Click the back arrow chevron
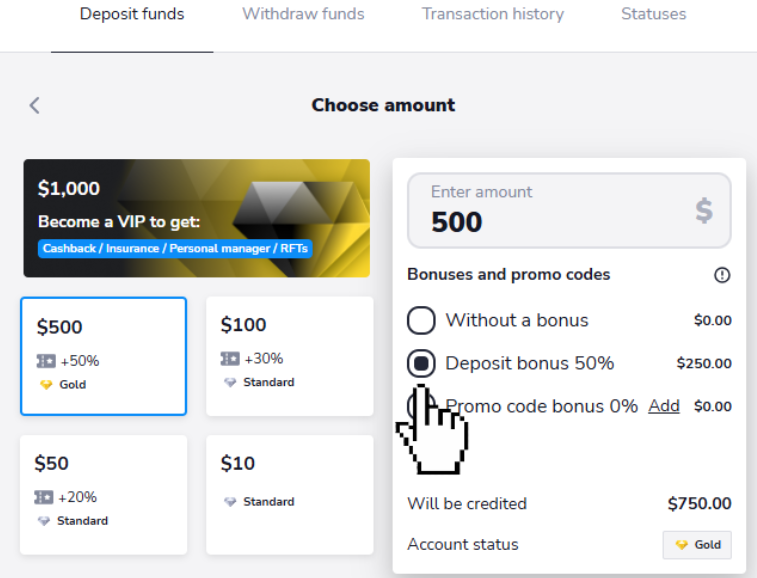This screenshot has height=578, width=757. (34, 105)
